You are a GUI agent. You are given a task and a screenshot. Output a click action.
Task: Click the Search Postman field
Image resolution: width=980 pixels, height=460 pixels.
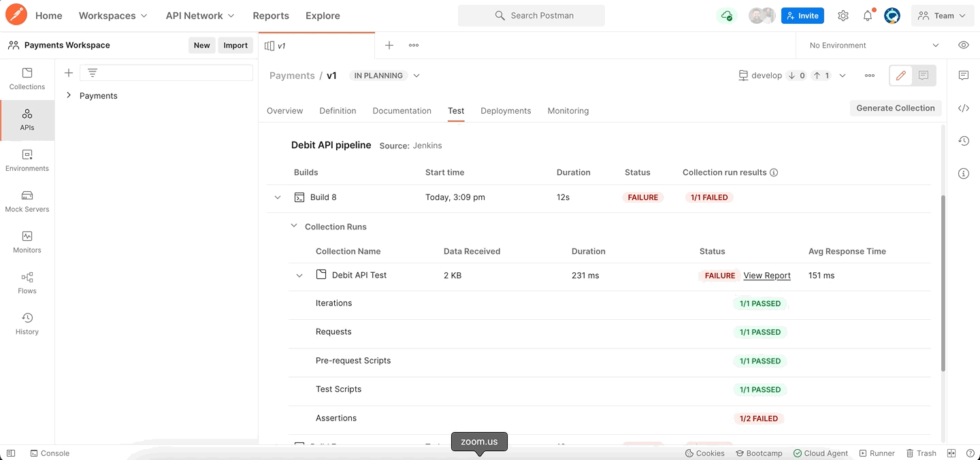pyautogui.click(x=532, y=16)
